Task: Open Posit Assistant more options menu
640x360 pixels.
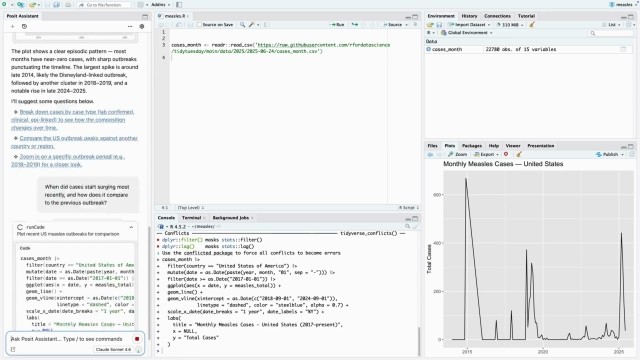Action: (130, 27)
